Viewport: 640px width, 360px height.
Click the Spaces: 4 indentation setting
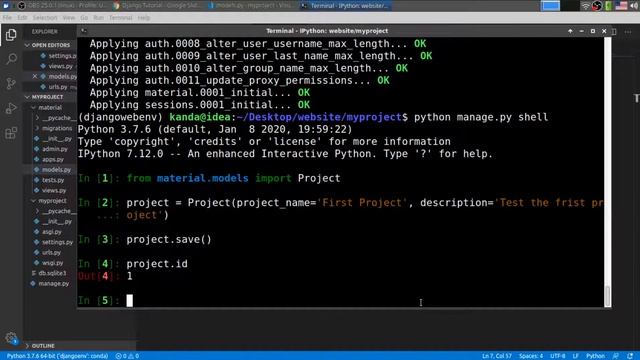531,356
